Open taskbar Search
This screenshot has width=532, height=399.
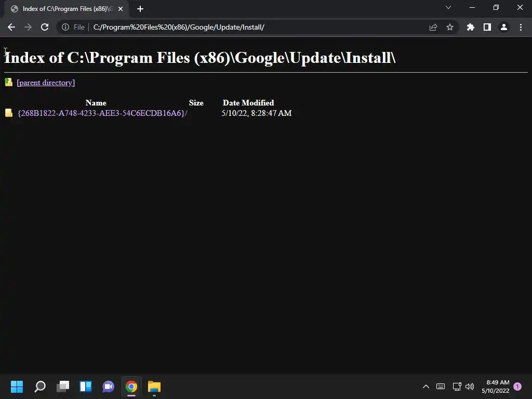(x=39, y=387)
